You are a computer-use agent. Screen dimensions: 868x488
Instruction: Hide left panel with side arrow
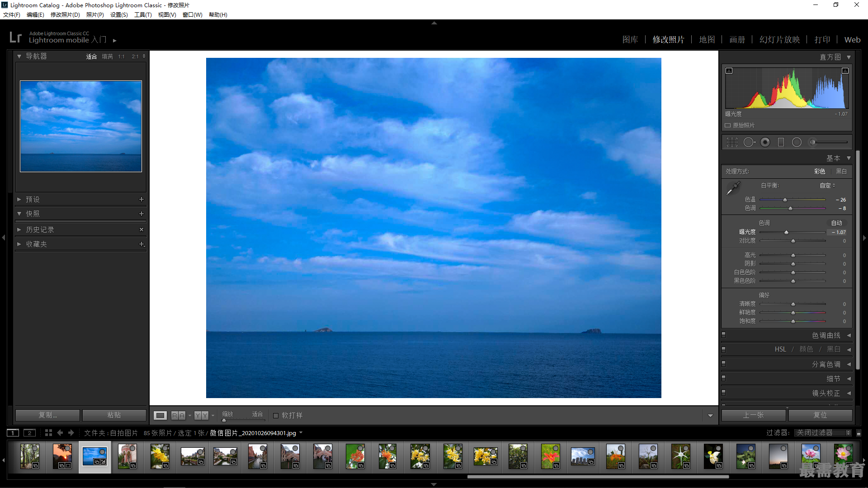pos(4,237)
